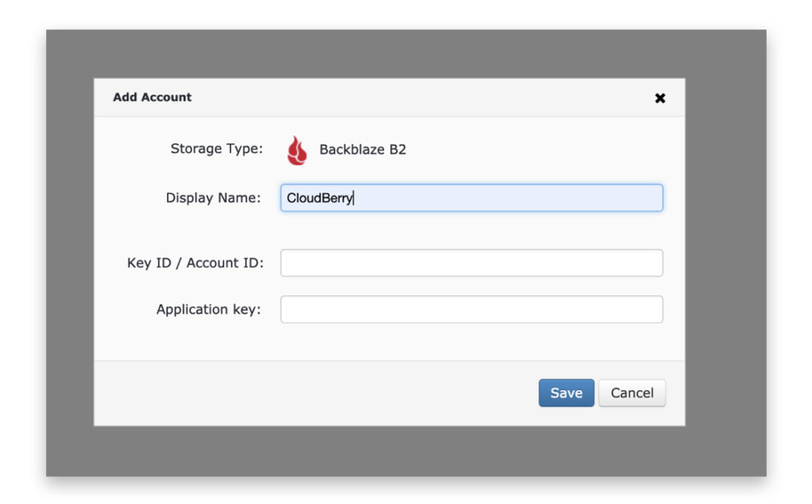Click the Storage Type label
Image resolution: width=812 pixels, height=504 pixels.
pos(216,149)
